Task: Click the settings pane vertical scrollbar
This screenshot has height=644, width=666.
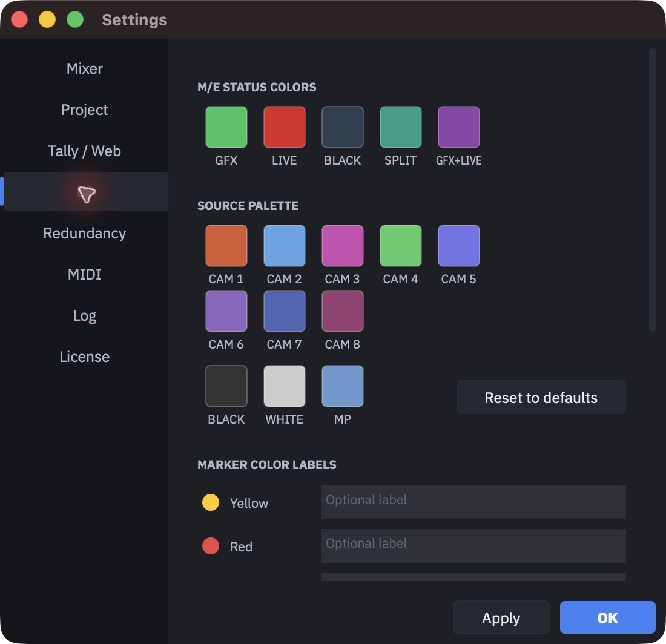Action: click(x=653, y=190)
